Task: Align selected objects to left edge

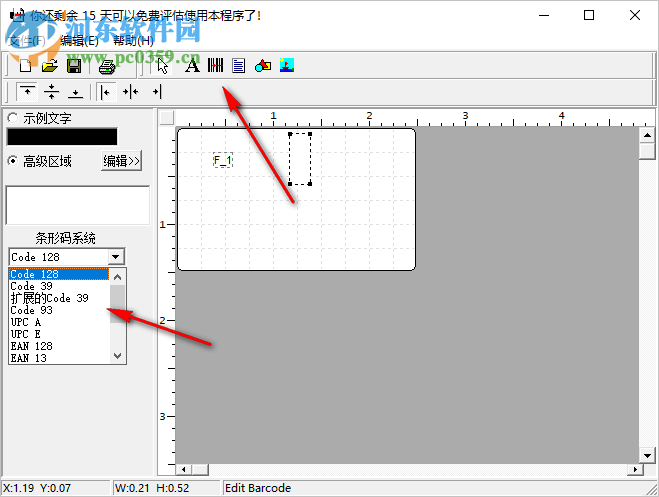Action: [x=106, y=91]
